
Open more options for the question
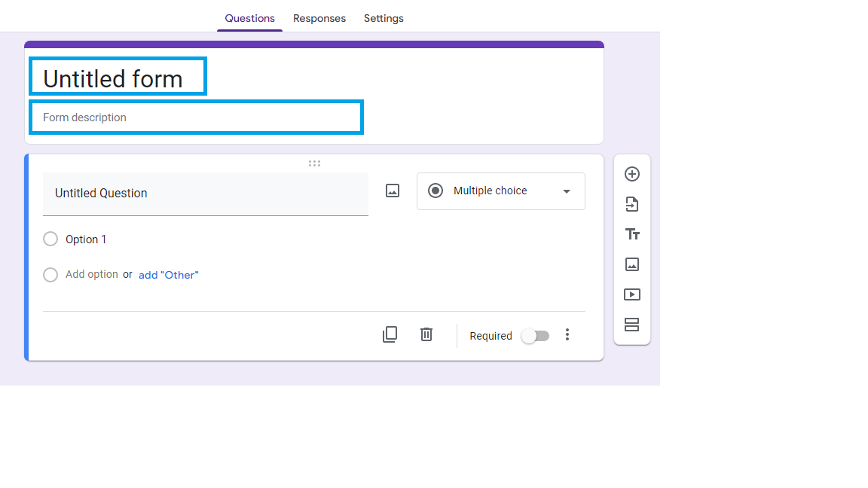click(x=567, y=334)
